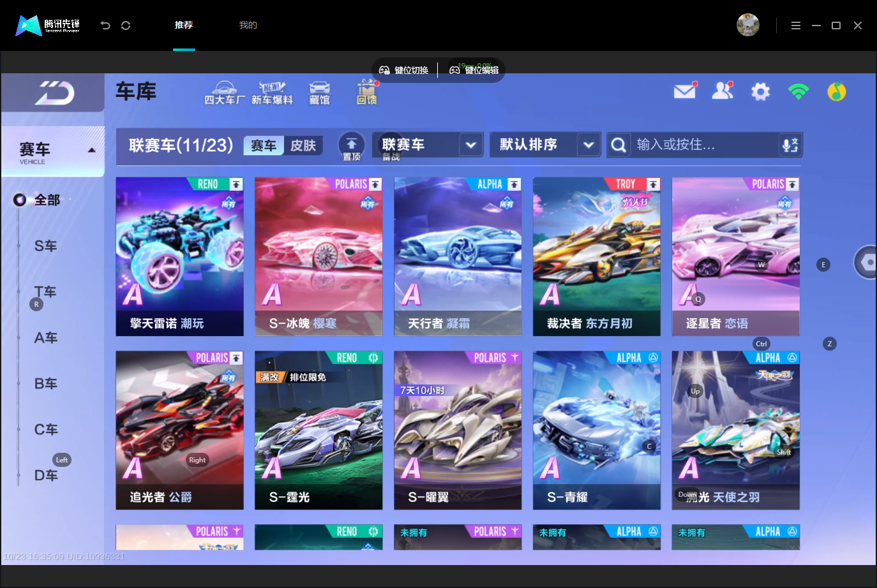Switch to the 我的 tab
This screenshot has height=588, width=877.
tap(248, 25)
